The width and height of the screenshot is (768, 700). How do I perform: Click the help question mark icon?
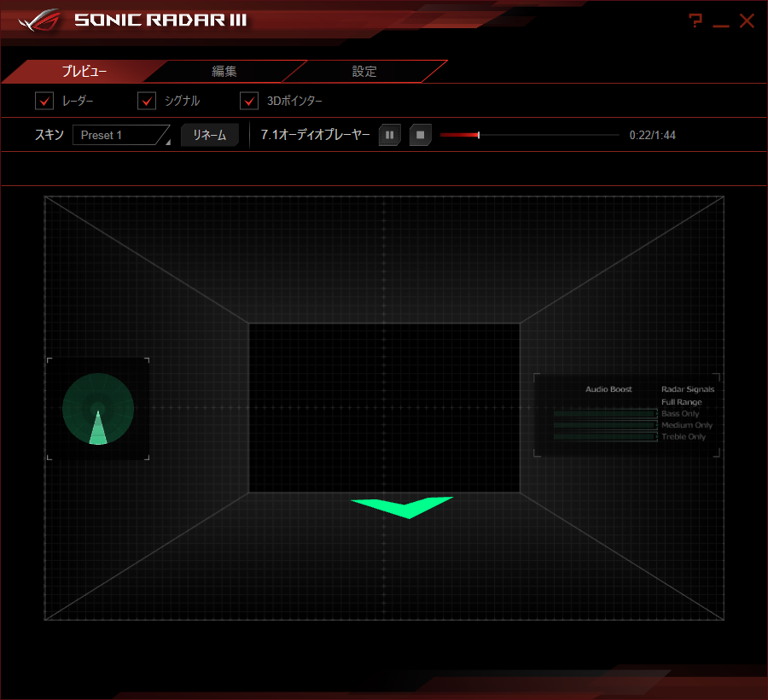(x=695, y=20)
